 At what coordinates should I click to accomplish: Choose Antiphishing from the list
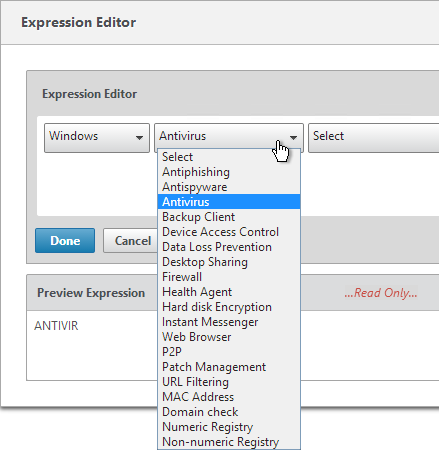229,172
